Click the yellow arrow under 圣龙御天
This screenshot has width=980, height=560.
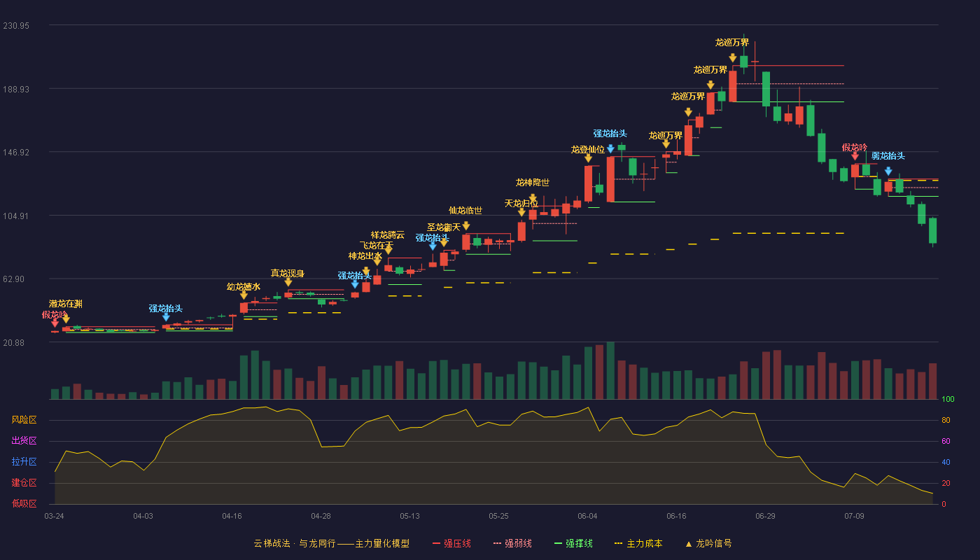[x=444, y=243]
